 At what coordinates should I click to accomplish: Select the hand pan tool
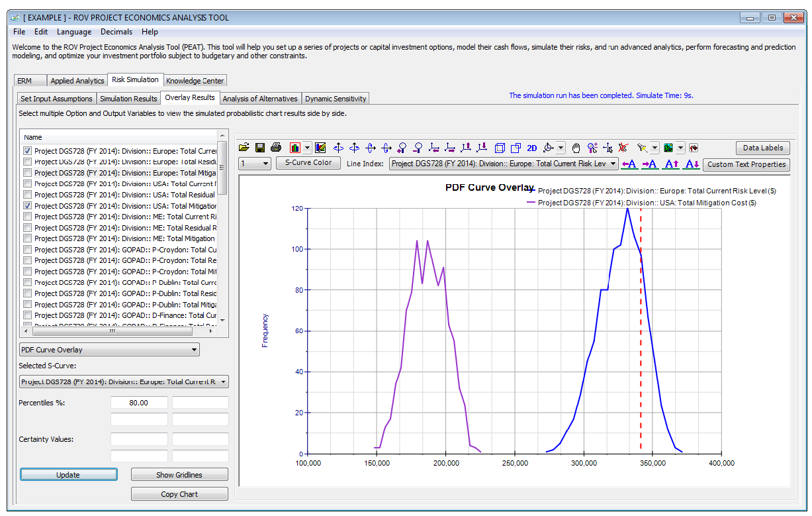(576, 148)
